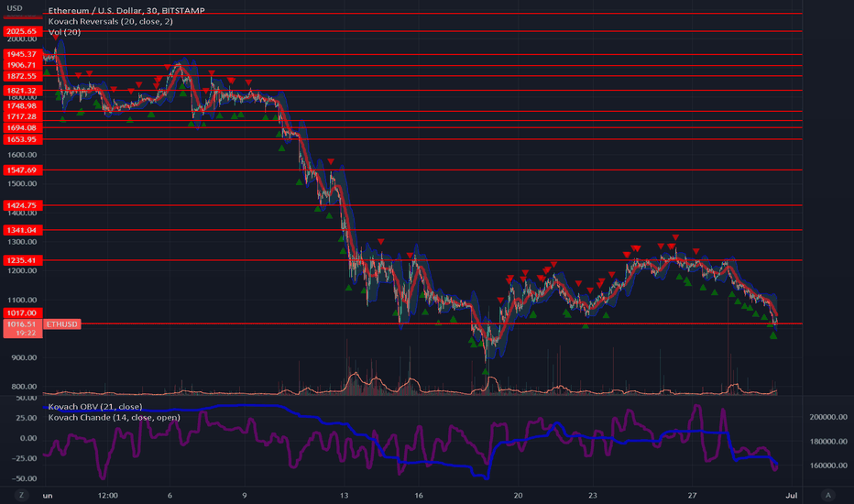The image size is (854, 504).
Task: Click the 1016.51 current price label
Action: (x=22, y=324)
